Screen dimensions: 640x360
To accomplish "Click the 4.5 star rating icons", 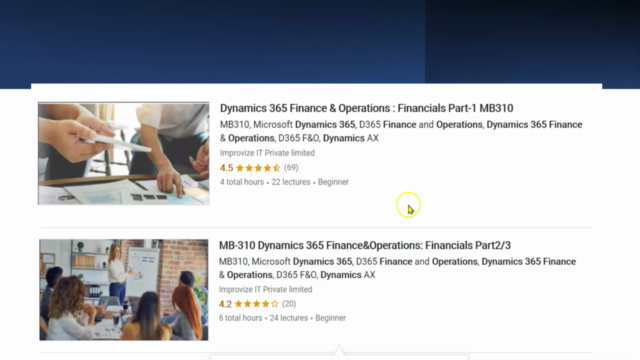I will pos(258,168).
